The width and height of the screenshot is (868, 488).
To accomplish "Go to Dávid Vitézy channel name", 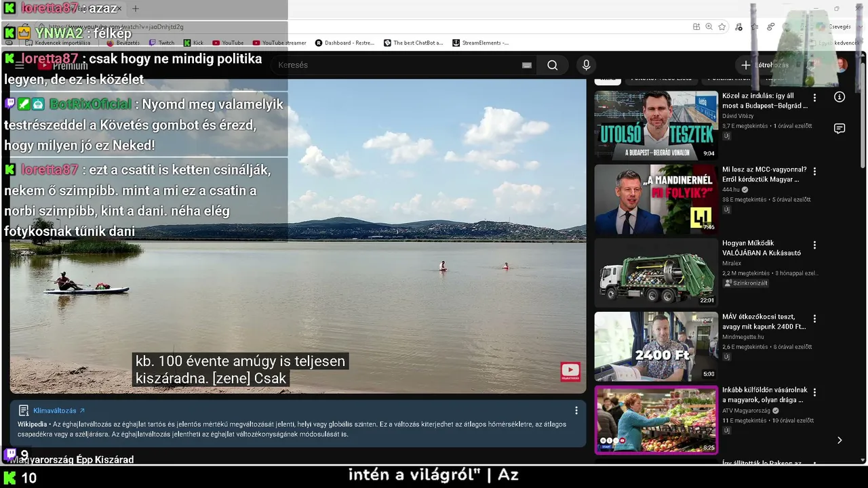I will 738,116.
